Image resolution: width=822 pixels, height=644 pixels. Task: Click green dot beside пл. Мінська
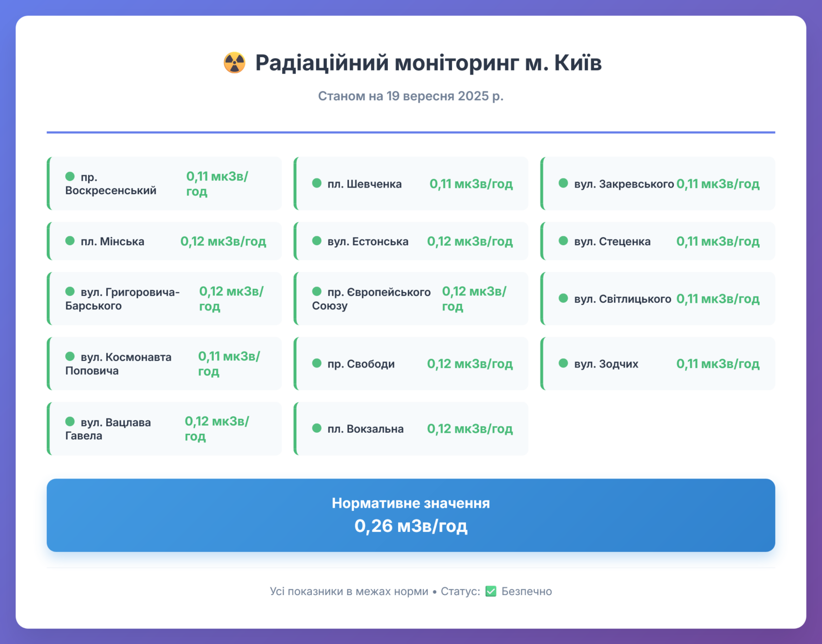click(70, 241)
